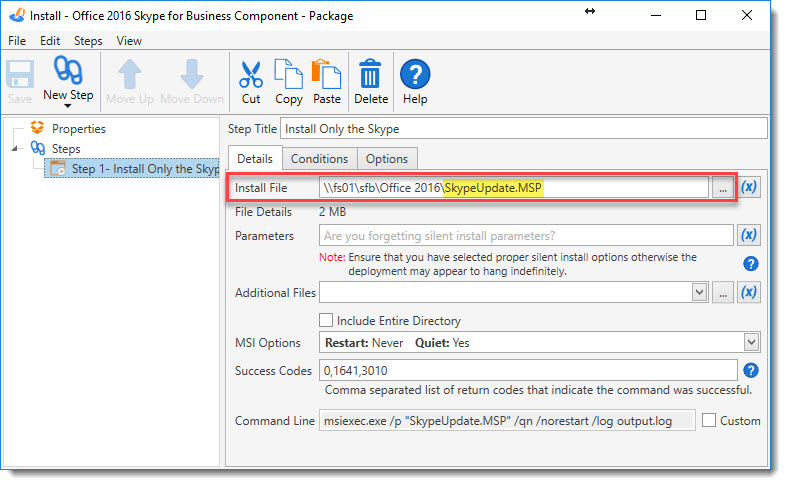786x485 pixels.
Task: Open the Steps menu
Action: [88, 41]
